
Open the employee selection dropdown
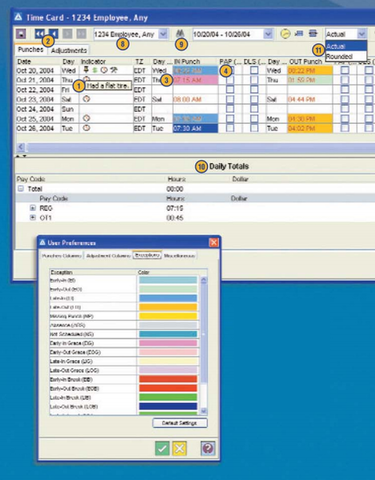(x=163, y=34)
